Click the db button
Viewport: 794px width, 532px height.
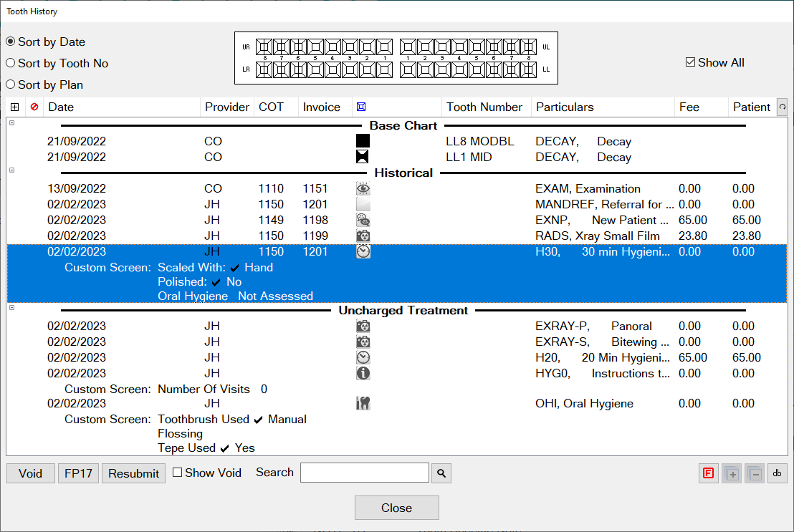(778, 473)
